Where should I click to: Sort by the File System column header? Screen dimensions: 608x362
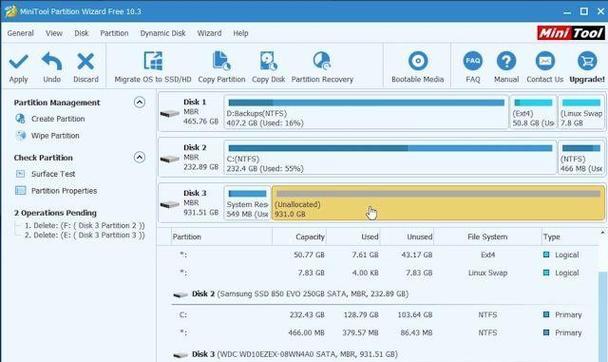tap(487, 237)
